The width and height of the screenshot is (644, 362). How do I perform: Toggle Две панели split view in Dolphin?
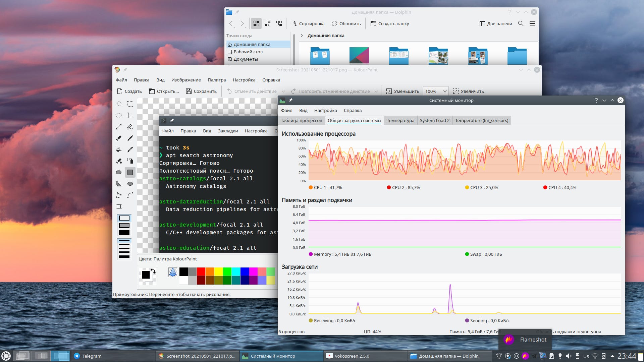(496, 23)
